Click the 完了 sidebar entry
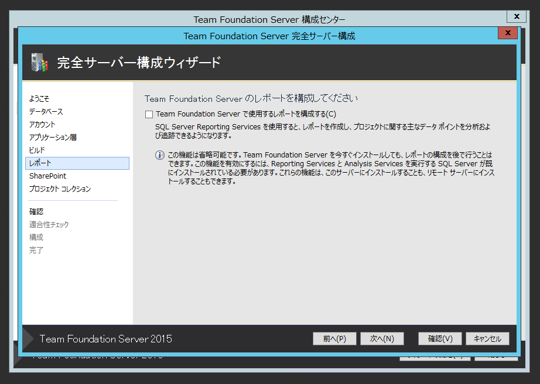Image resolution: width=540 pixels, height=384 pixels. [36, 250]
